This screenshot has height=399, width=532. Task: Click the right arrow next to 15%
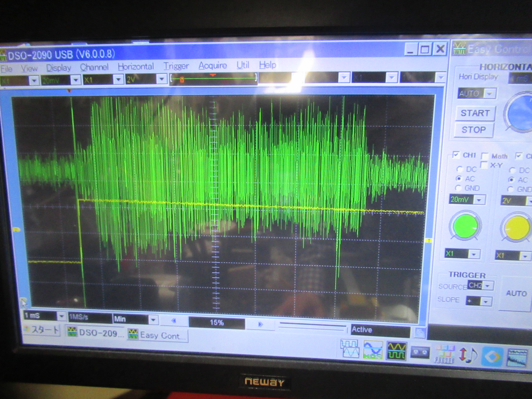click(x=261, y=324)
